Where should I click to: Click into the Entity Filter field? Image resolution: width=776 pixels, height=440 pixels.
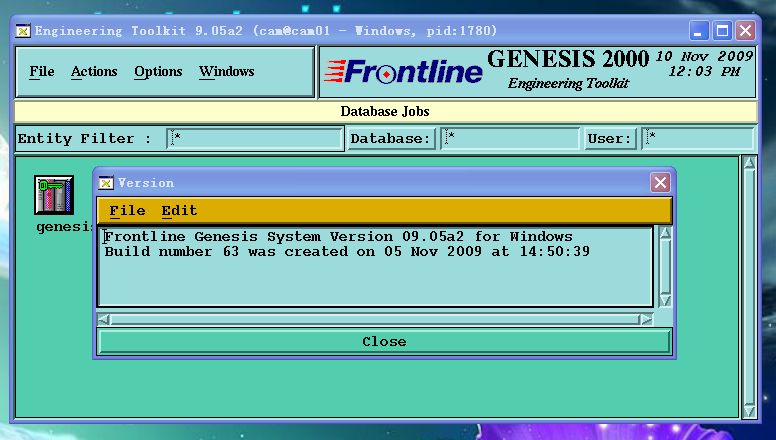255,139
